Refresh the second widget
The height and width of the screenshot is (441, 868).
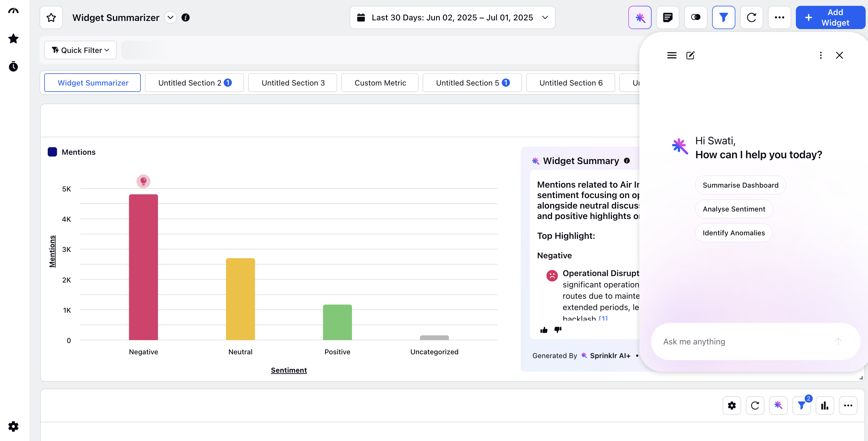coord(755,405)
